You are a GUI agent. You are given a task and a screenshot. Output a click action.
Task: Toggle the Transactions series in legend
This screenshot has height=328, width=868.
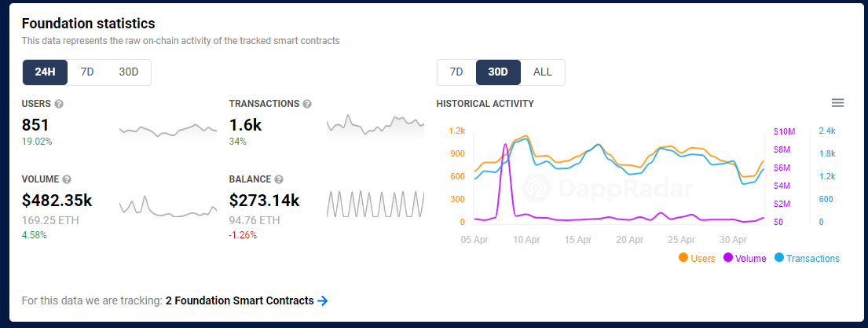(807, 258)
